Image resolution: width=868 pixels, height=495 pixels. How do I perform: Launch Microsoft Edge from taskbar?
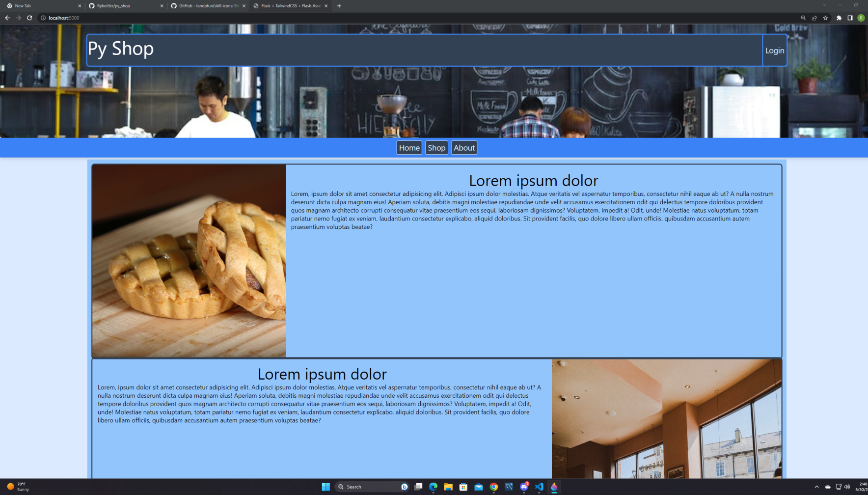coord(433,487)
